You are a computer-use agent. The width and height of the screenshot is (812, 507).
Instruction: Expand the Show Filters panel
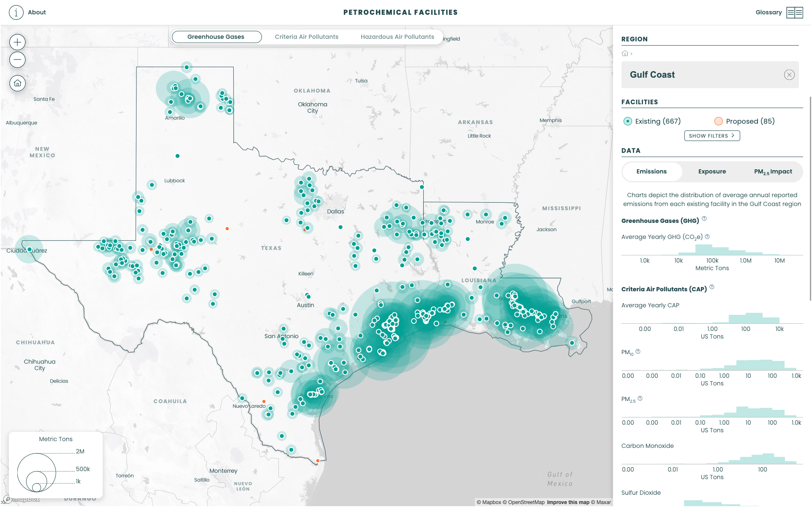(x=712, y=136)
